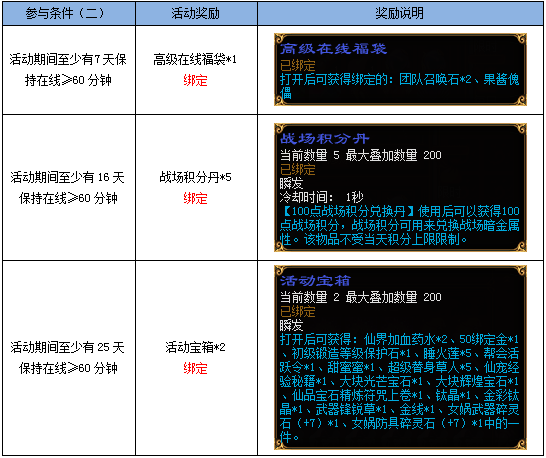Viewport: 546px width, 458px height.
Task: Select the condition text requiring 16 days online
Action: 68,188
